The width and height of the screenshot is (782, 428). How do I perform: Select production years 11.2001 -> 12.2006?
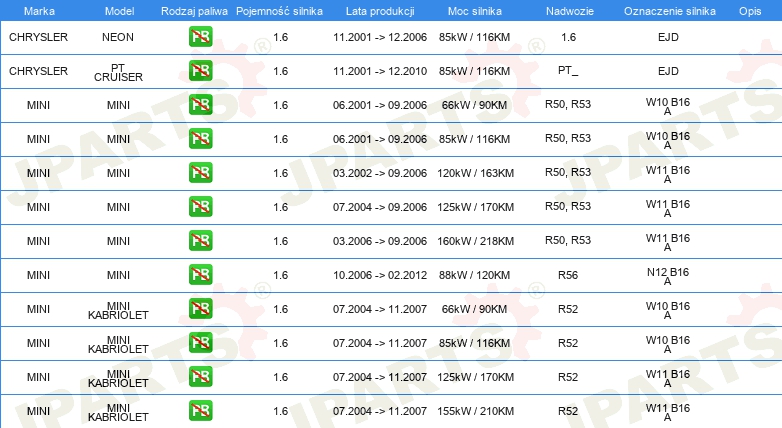pyautogui.click(x=380, y=37)
